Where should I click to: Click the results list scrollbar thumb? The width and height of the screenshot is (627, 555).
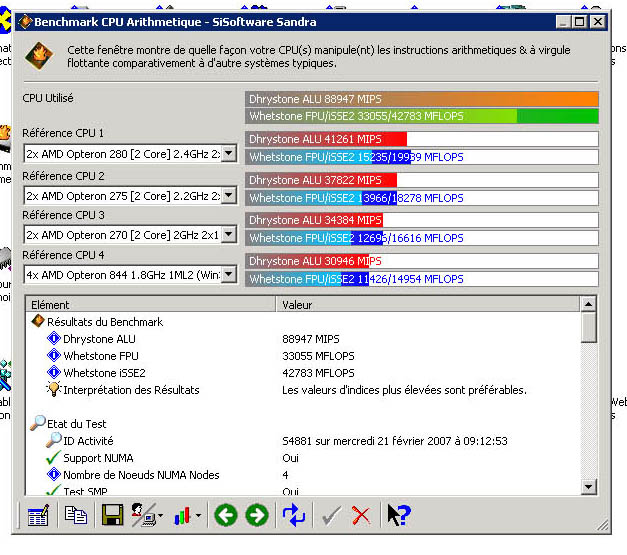[x=588, y=328]
